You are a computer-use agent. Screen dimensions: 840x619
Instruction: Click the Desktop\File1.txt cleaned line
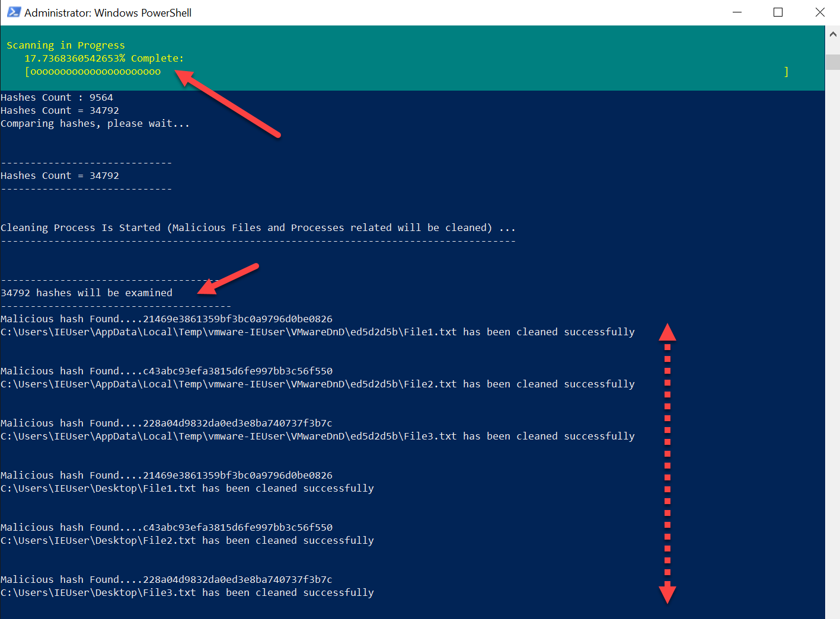click(187, 488)
